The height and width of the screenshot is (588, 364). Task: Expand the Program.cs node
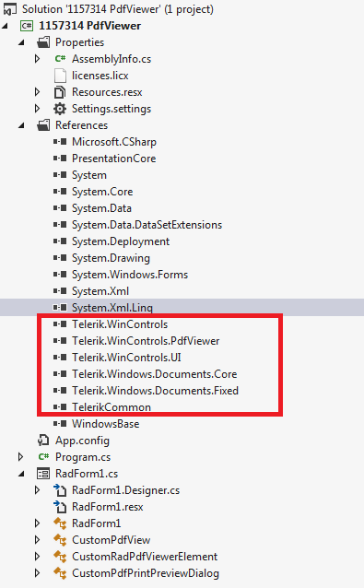tap(20, 457)
